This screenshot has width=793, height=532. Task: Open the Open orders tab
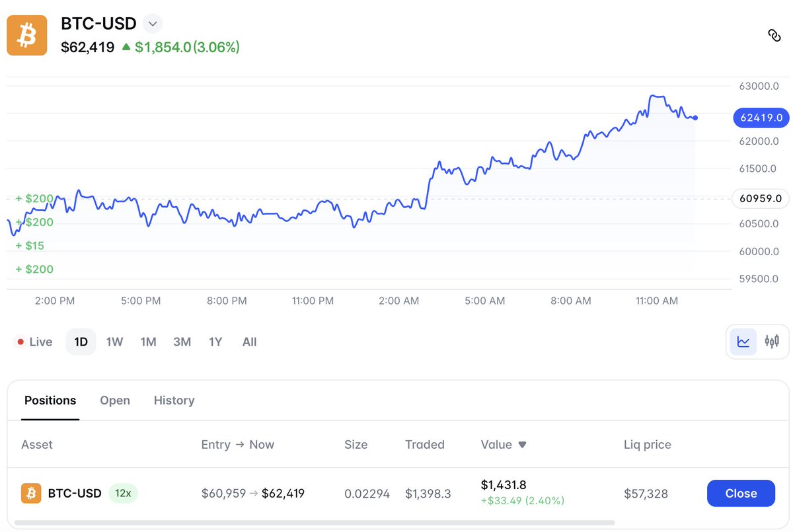pyautogui.click(x=115, y=400)
